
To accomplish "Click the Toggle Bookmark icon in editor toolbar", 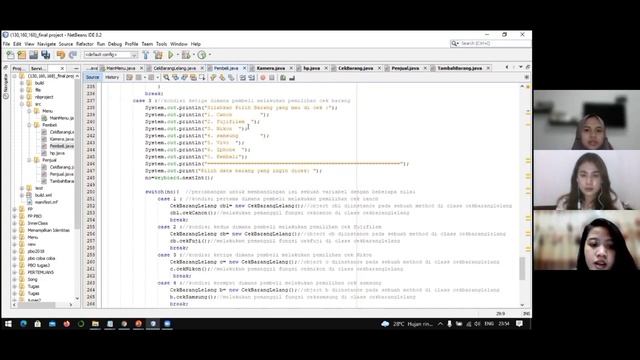I will [231, 78].
